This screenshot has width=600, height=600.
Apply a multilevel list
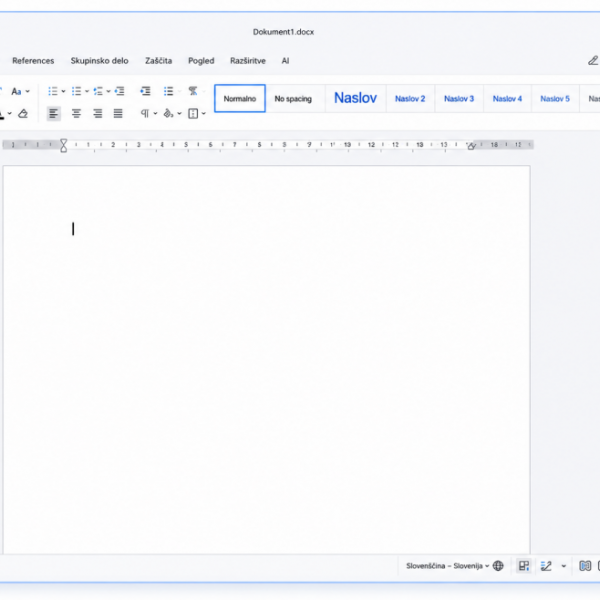98,91
